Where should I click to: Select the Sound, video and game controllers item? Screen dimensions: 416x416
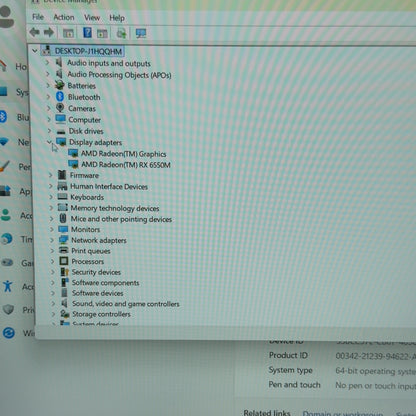126,304
